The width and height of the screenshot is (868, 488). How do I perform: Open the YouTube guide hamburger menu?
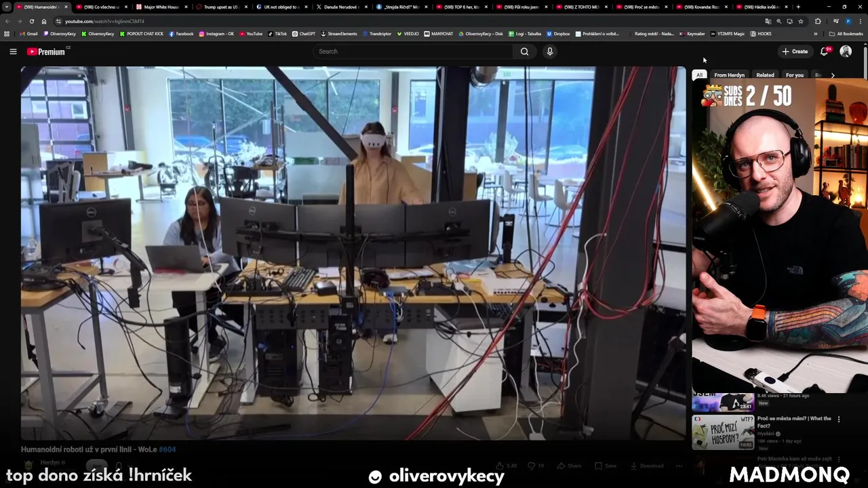(13, 52)
